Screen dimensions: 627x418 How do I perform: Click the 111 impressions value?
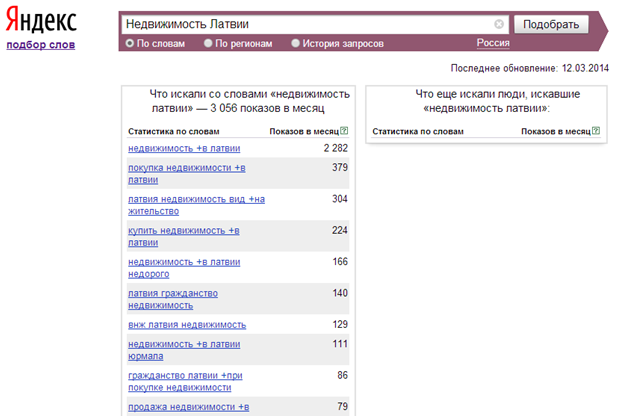tap(340, 344)
